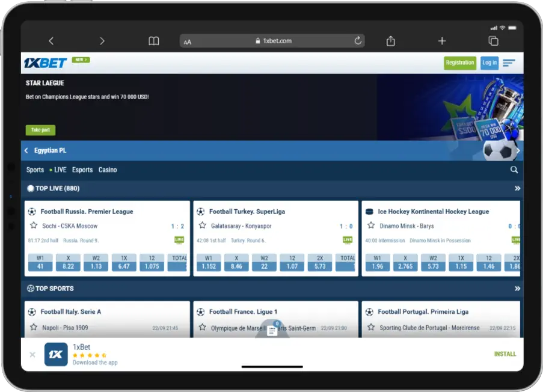Click football icon of Italy Serie A
543x392 pixels.
tap(32, 312)
